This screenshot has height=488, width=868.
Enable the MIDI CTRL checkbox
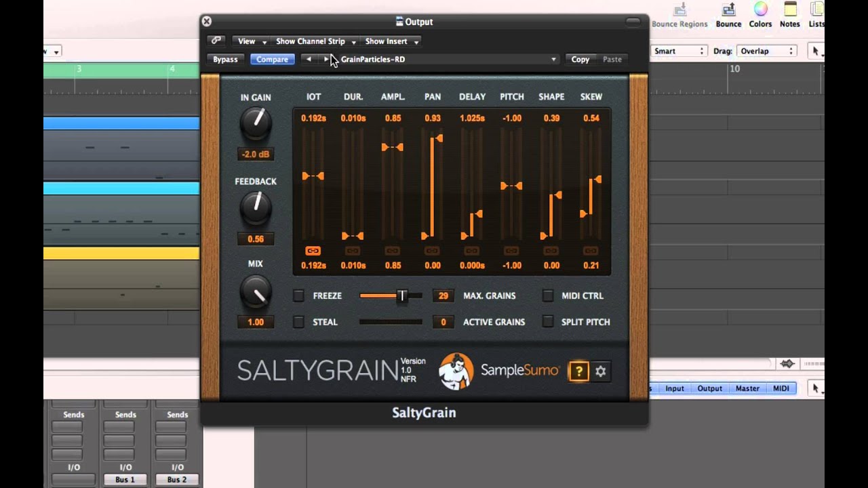point(547,296)
